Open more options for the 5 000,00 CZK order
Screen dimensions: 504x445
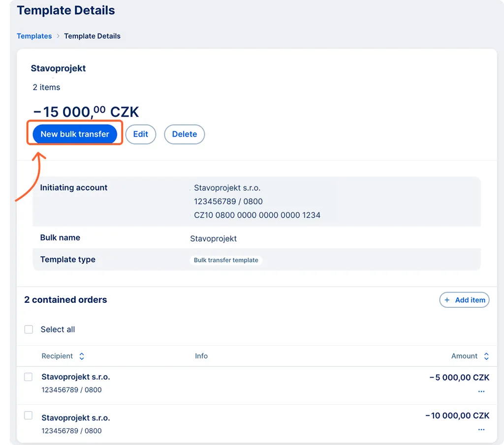pyautogui.click(x=481, y=391)
